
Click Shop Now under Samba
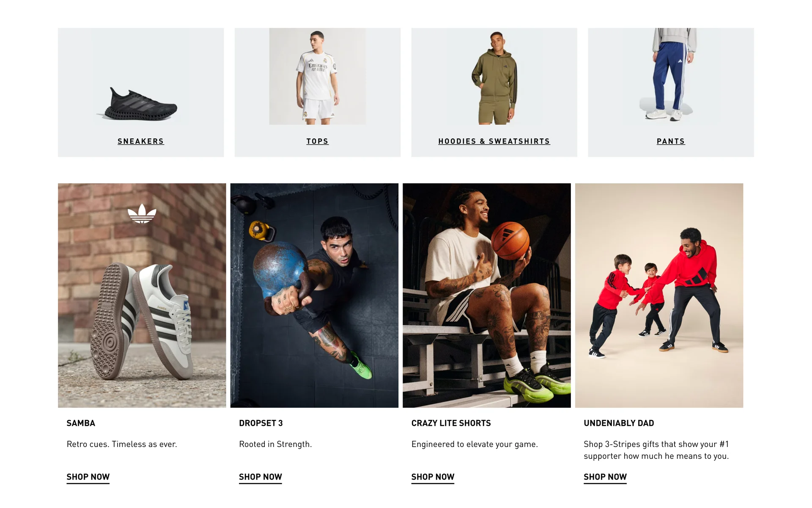[x=88, y=477]
